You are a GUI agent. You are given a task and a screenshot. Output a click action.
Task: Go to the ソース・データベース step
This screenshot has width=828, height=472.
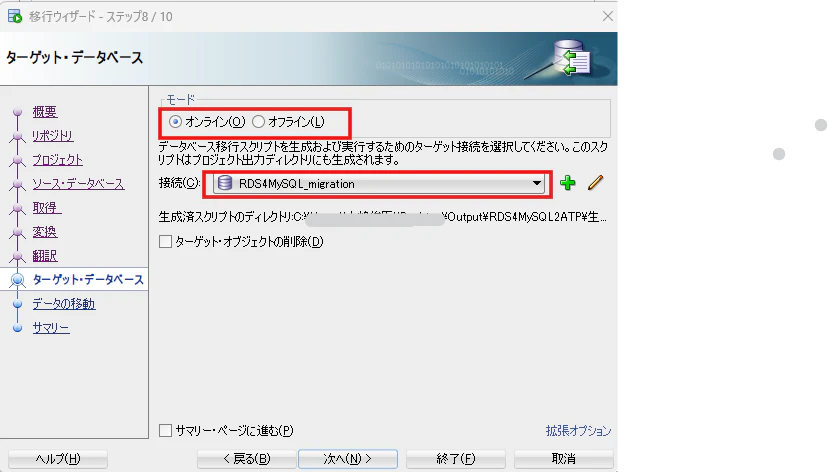78,184
